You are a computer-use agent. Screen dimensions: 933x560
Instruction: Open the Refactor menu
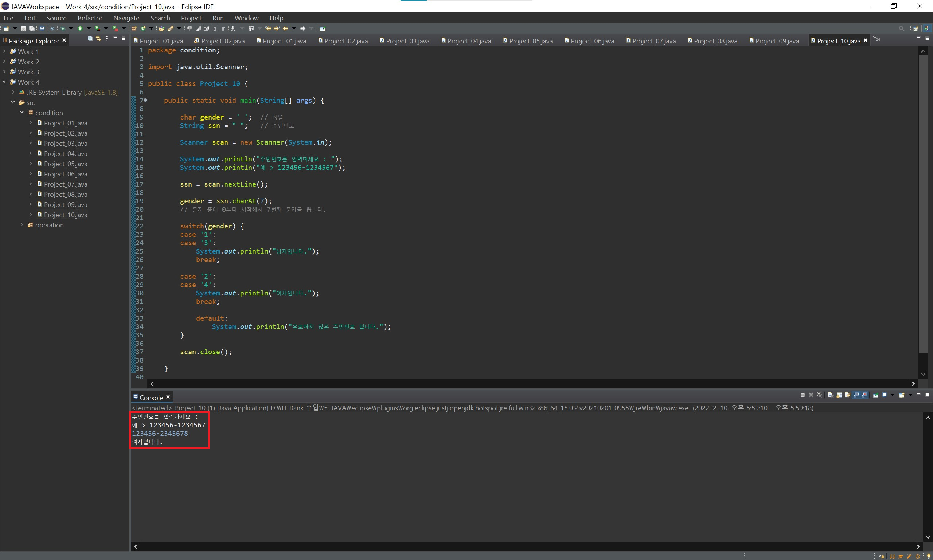90,18
